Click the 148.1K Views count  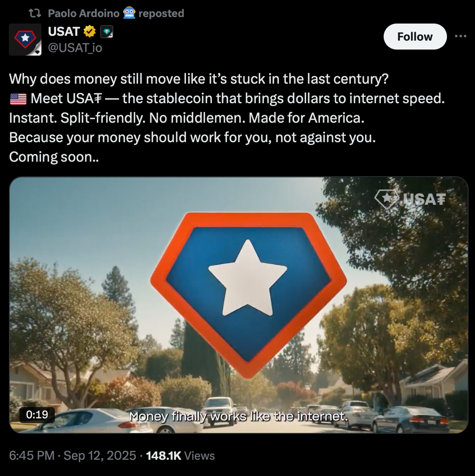pyautogui.click(x=180, y=456)
